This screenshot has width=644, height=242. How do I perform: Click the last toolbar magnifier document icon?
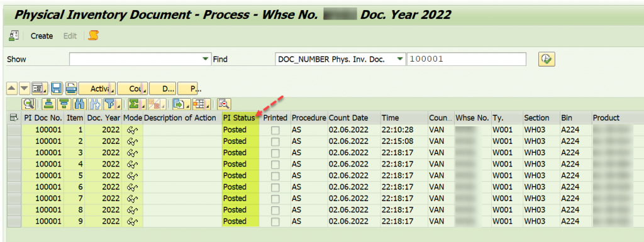click(225, 104)
